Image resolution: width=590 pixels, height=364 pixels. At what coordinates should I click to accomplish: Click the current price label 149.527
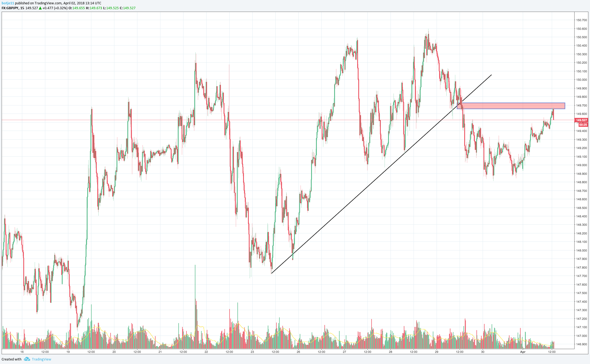[x=581, y=120]
